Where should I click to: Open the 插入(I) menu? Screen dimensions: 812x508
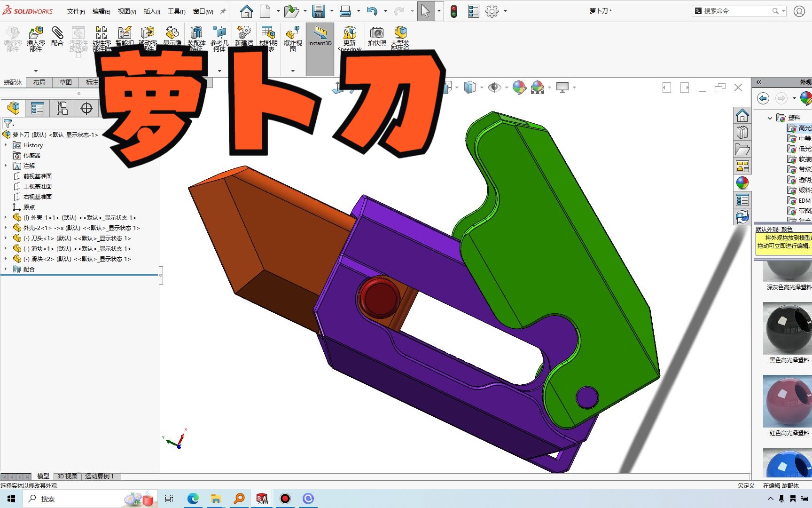(151, 11)
